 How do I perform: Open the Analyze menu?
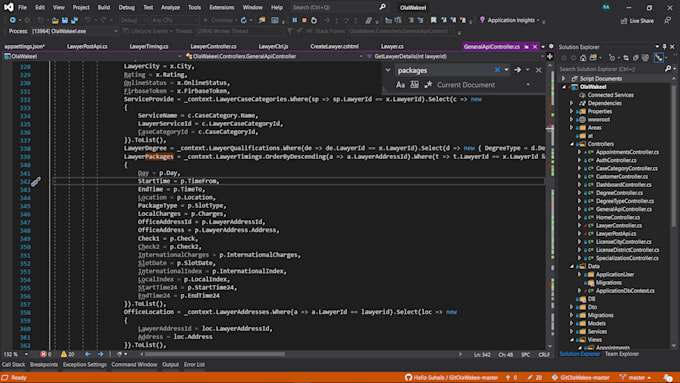point(170,7)
